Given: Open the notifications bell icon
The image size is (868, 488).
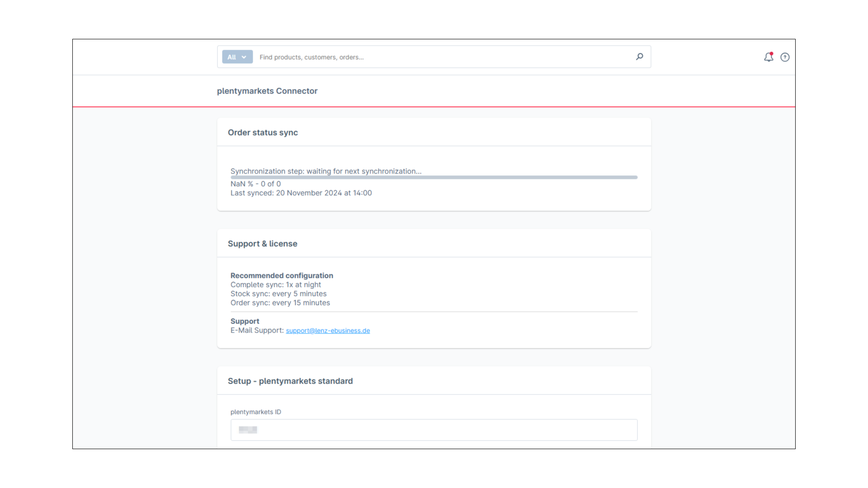Looking at the screenshot, I should pyautogui.click(x=769, y=57).
